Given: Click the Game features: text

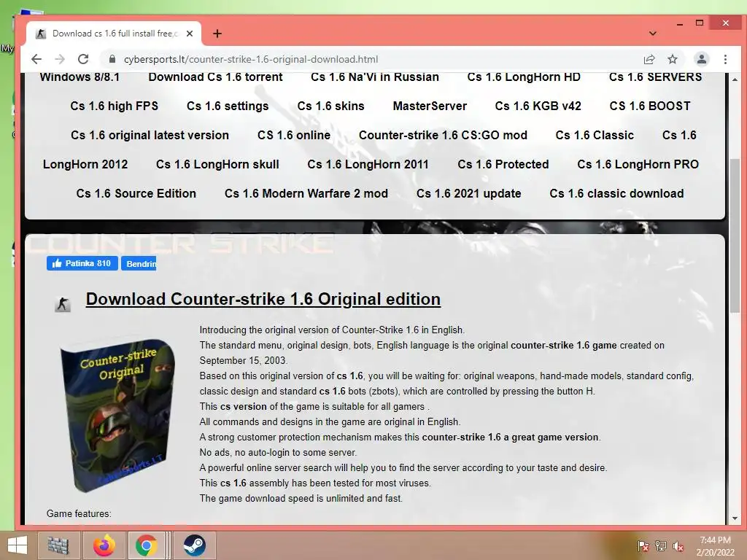Looking at the screenshot, I should (79, 513).
